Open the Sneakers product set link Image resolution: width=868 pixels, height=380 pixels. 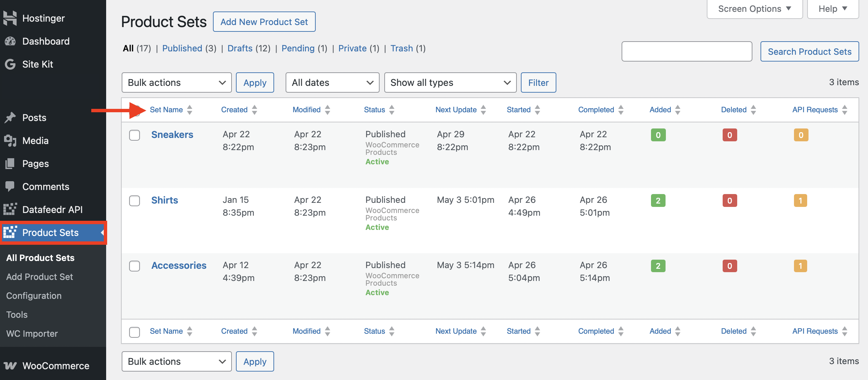pos(172,135)
